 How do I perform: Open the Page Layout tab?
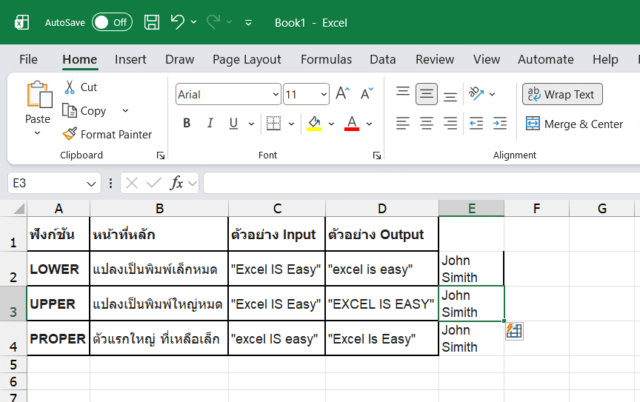tap(247, 60)
